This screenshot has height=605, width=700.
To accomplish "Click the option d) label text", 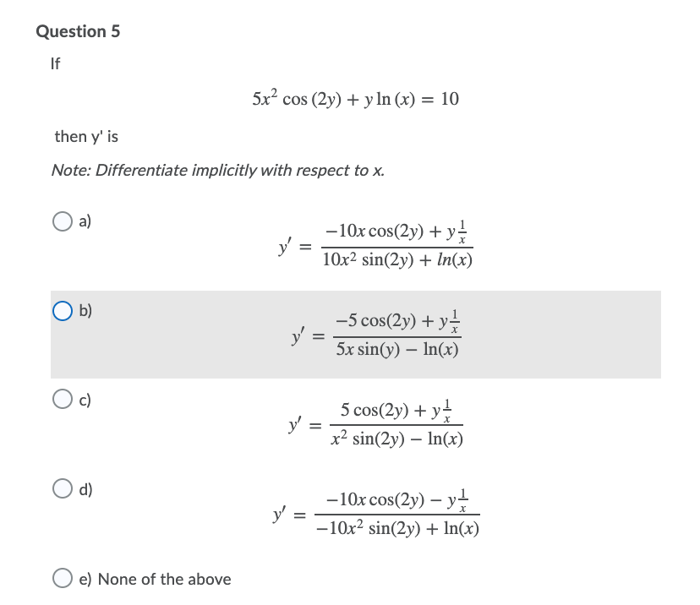I will 82,488.
